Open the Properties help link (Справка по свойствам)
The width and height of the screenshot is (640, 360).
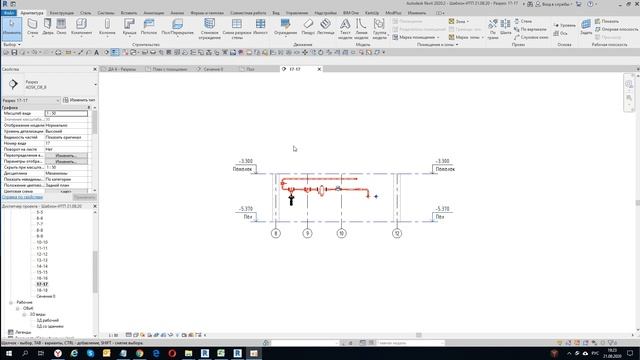pyautogui.click(x=22, y=197)
